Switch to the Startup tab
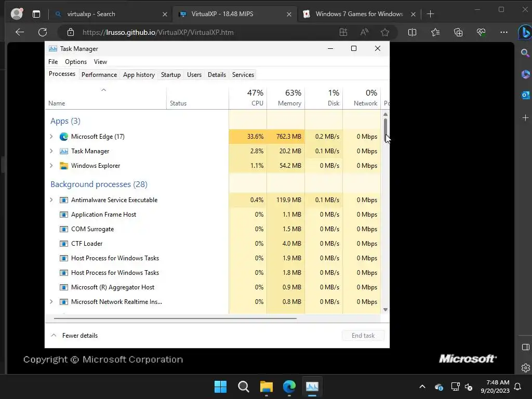532x399 pixels. (170, 75)
